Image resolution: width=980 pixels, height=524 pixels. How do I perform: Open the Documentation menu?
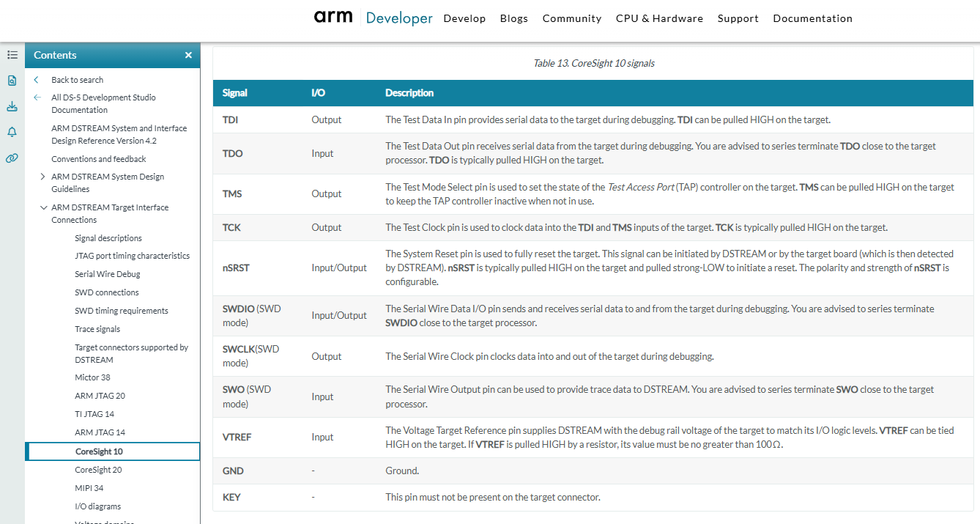[812, 18]
